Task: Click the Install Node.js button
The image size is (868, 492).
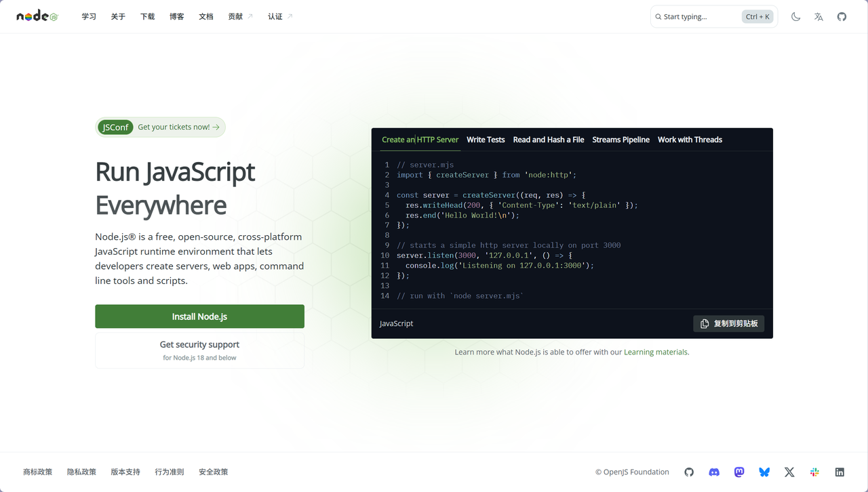Action: 199,316
